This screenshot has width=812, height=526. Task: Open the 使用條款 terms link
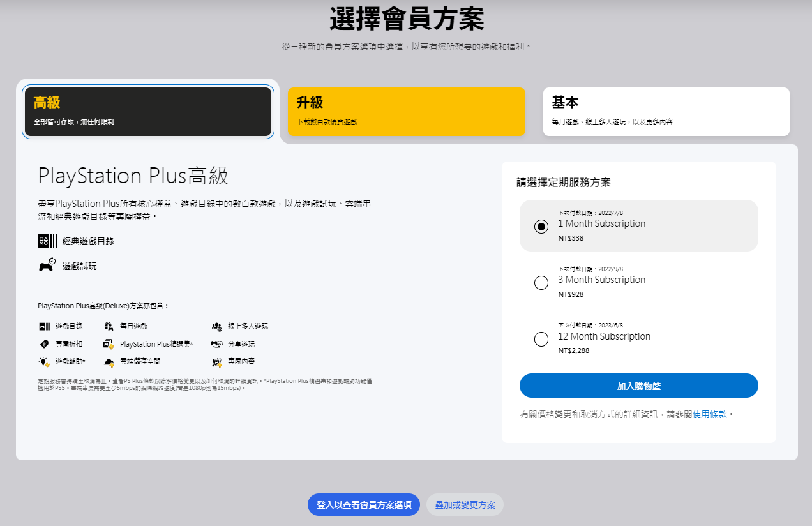[x=710, y=414]
